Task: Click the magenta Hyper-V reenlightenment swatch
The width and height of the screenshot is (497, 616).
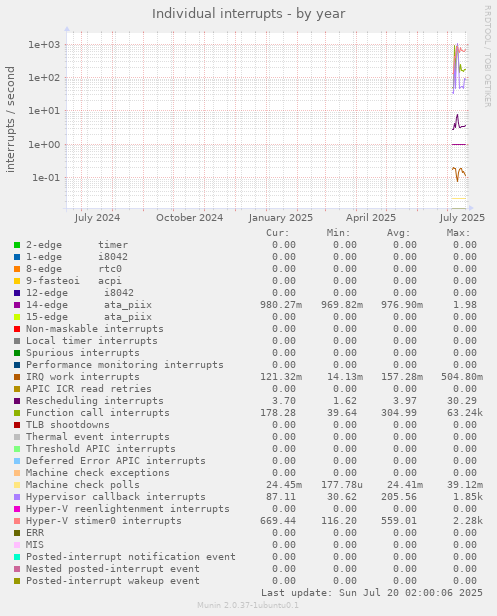Action: [x=17, y=509]
